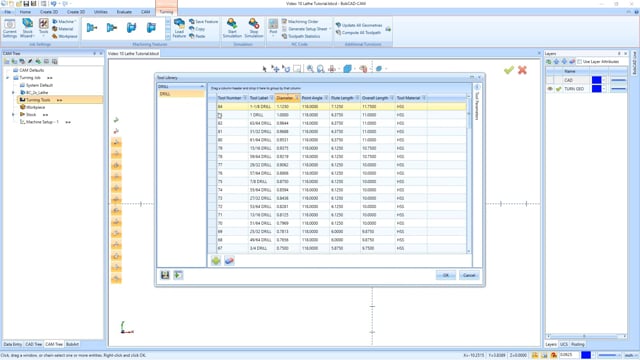Viewport: 640px width, 360px height.
Task: Save the tool library with the disk icon
Action: click(x=165, y=275)
